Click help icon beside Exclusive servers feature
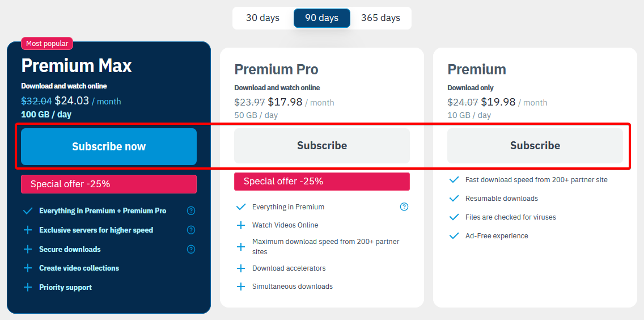 (191, 230)
